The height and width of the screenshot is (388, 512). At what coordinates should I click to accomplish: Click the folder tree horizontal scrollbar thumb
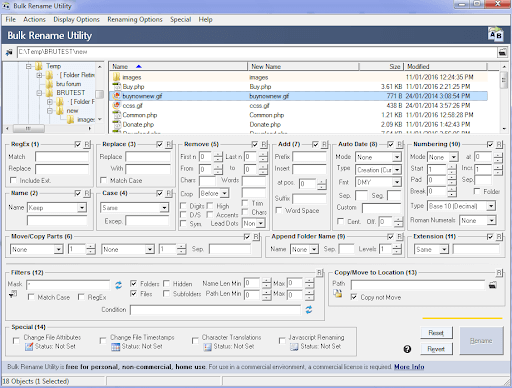click(x=29, y=128)
